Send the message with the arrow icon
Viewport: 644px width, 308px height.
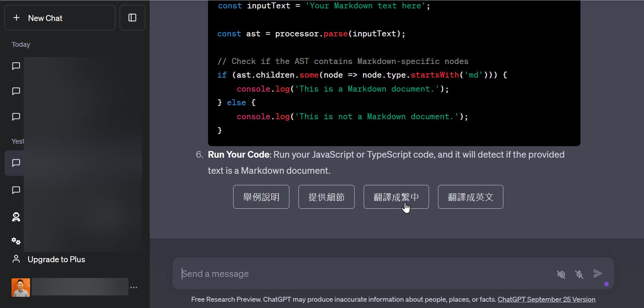pyautogui.click(x=598, y=273)
